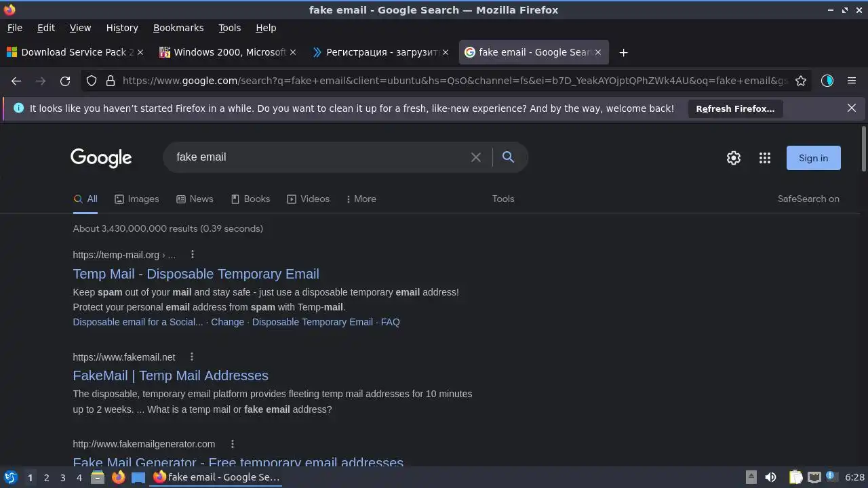Open the Google apps grid

(x=765, y=158)
